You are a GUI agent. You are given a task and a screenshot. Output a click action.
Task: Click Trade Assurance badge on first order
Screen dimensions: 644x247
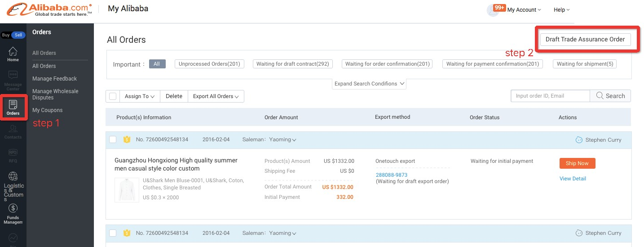[127, 139]
